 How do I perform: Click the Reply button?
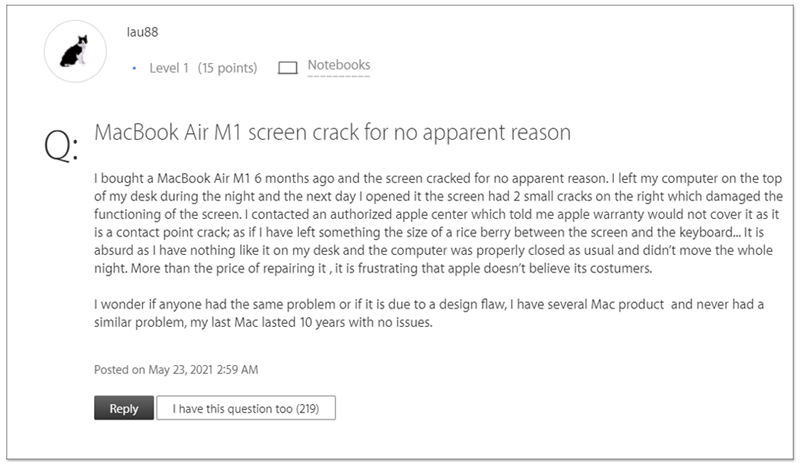(x=124, y=408)
